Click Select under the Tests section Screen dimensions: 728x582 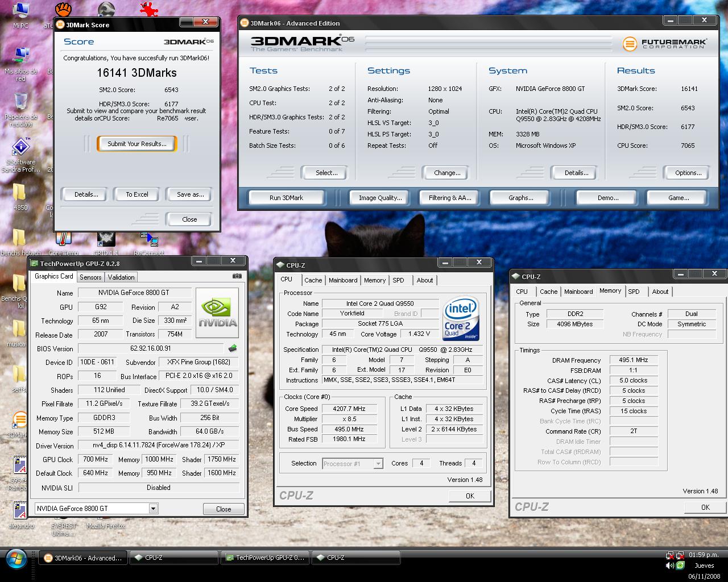click(x=326, y=173)
